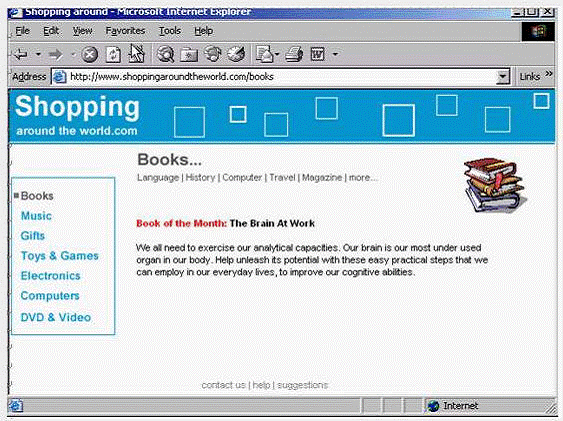Open the Favorites folder icon
563x421 pixels.
point(189,55)
